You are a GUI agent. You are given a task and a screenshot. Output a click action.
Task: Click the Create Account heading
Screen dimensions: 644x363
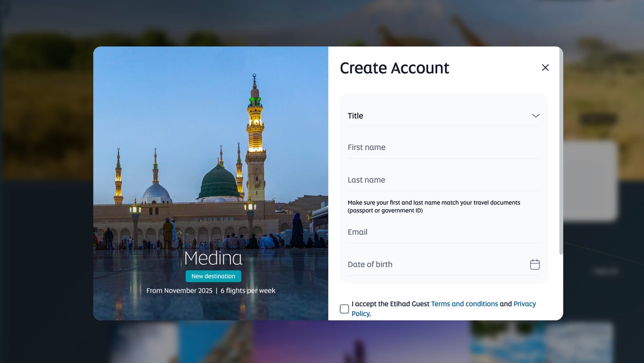[x=394, y=68]
